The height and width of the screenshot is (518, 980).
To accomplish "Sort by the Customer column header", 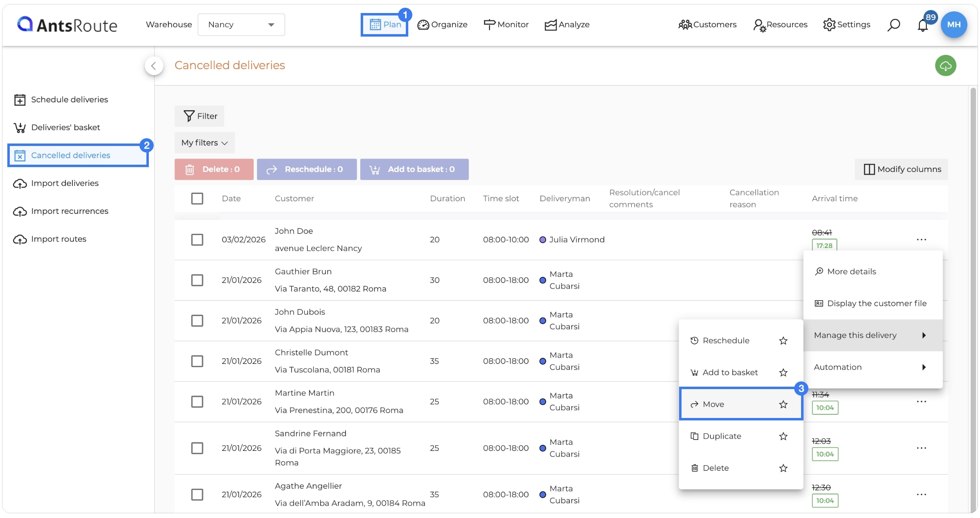I will tap(294, 198).
